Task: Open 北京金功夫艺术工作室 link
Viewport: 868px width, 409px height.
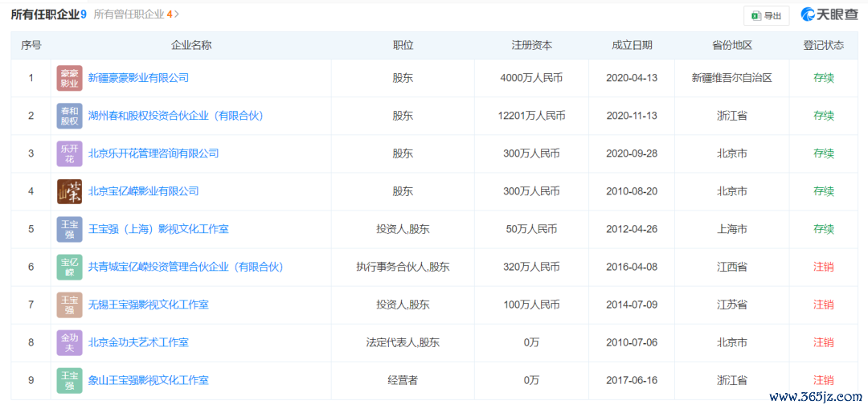Action: (138, 342)
